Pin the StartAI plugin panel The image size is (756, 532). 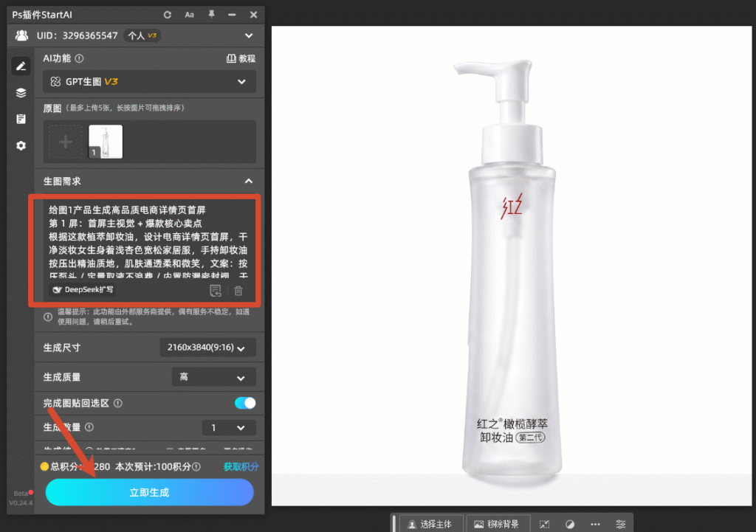tap(211, 15)
